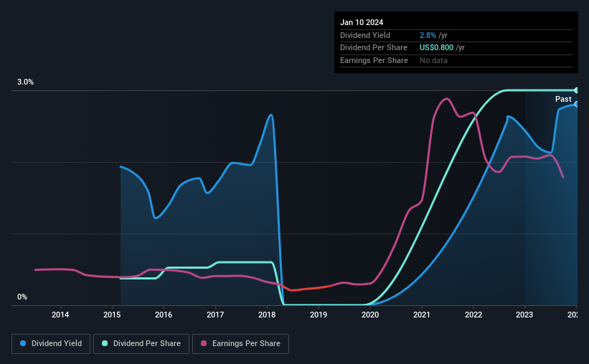This screenshot has height=364, width=589.
Task: Toggle the Dividend Yield legend button
Action: (51, 344)
